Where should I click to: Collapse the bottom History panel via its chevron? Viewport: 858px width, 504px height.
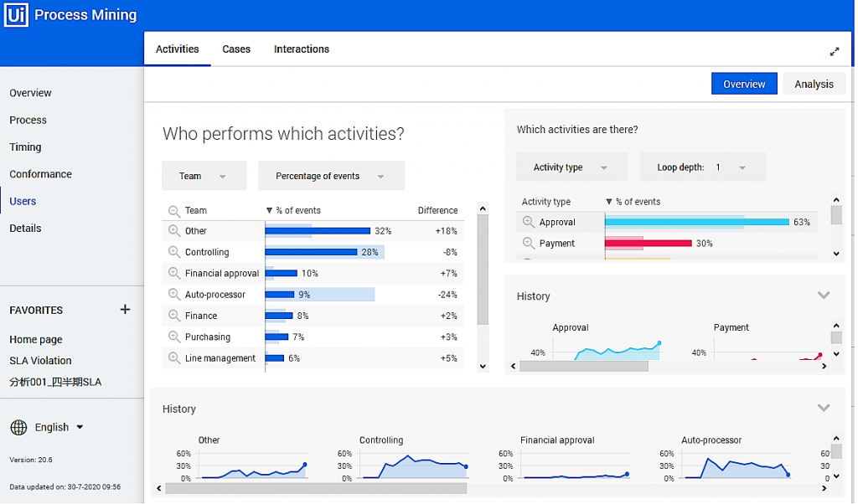click(824, 408)
